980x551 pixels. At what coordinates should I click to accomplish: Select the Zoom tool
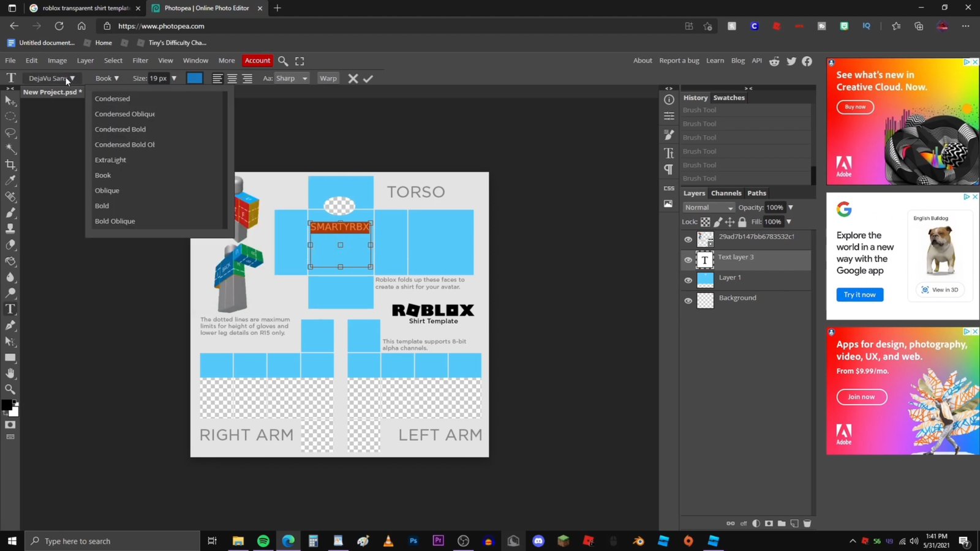pyautogui.click(x=10, y=389)
